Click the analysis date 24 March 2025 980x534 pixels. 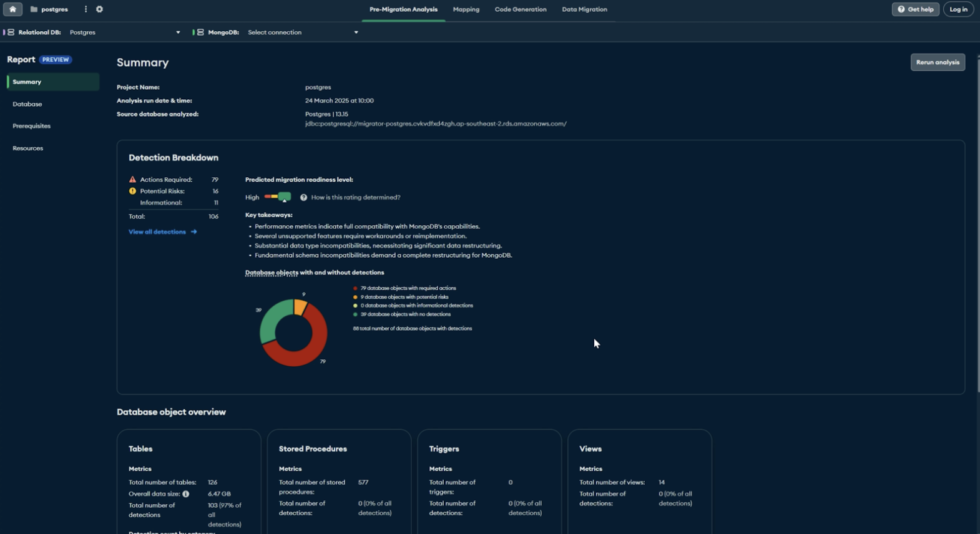(x=340, y=100)
